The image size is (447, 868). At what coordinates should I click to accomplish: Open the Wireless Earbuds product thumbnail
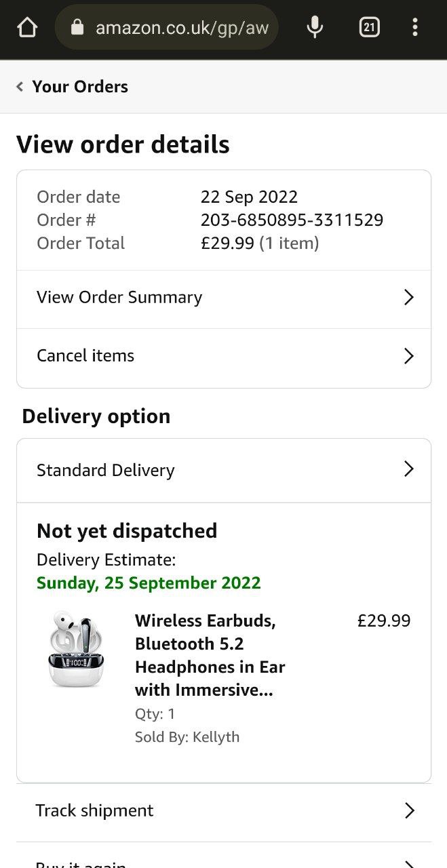(x=76, y=650)
